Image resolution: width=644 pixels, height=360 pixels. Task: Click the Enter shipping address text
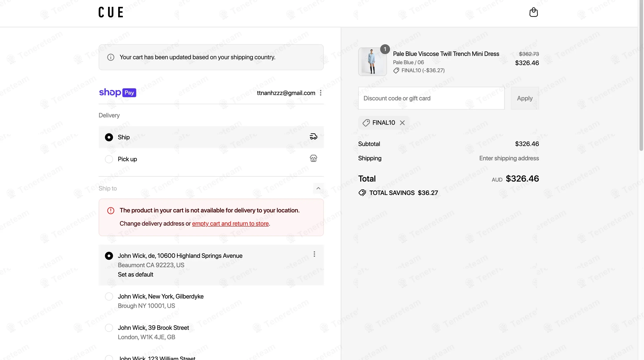coord(509,158)
